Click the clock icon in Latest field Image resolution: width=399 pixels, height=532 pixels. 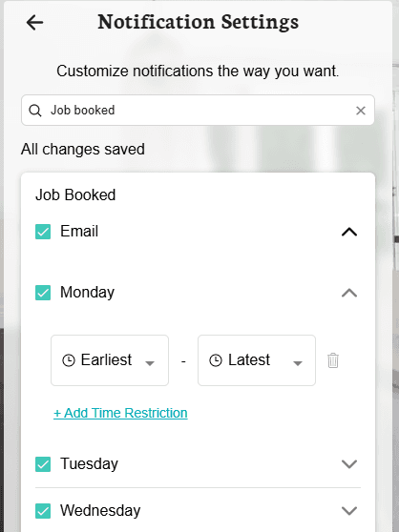tap(216, 360)
